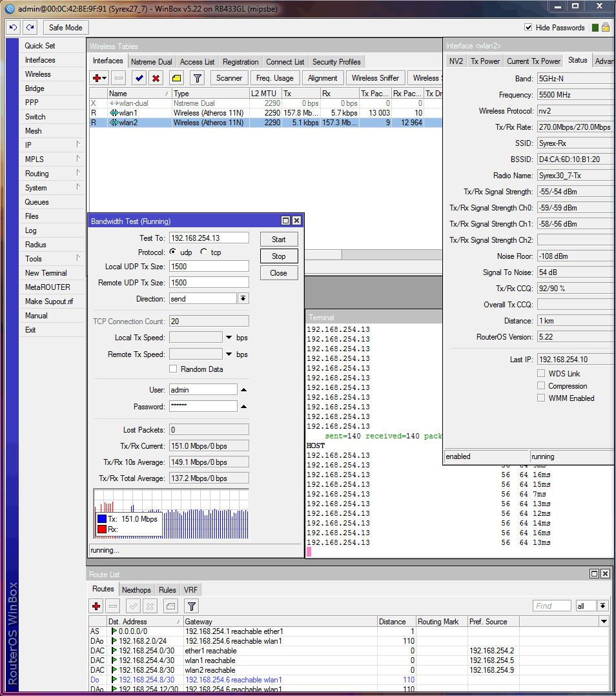Enable the Random Data checkbox
Image resolution: width=616 pixels, height=696 pixels.
[x=173, y=369]
